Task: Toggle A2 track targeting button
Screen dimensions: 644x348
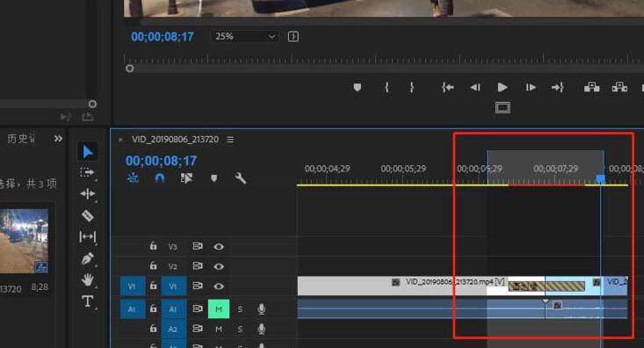Action: click(173, 329)
